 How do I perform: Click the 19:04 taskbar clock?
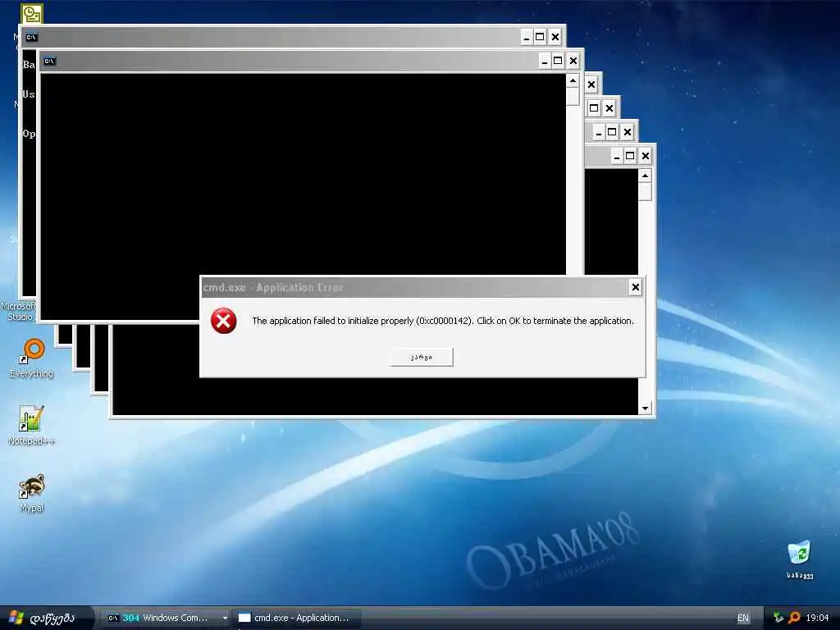[x=817, y=618]
